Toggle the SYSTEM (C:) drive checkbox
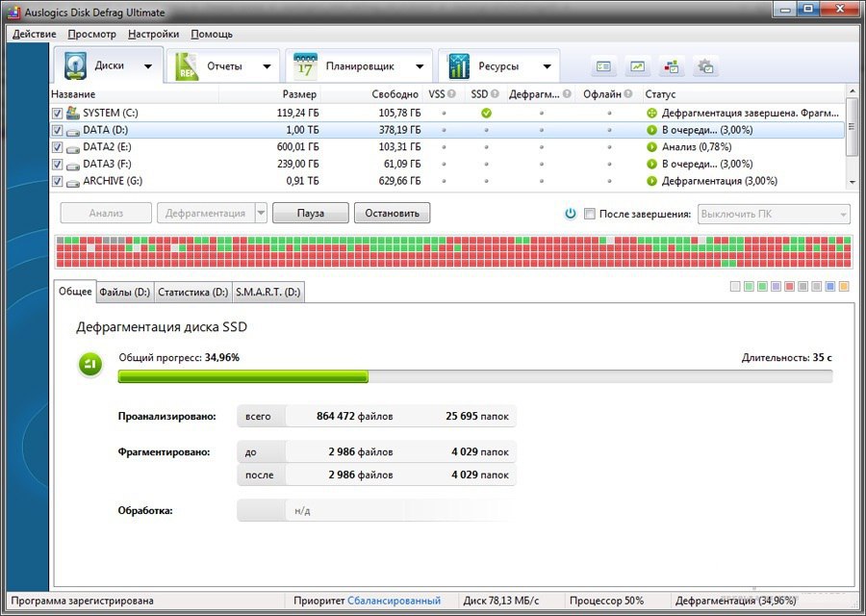Screen dimensions: 866x616 (57, 114)
